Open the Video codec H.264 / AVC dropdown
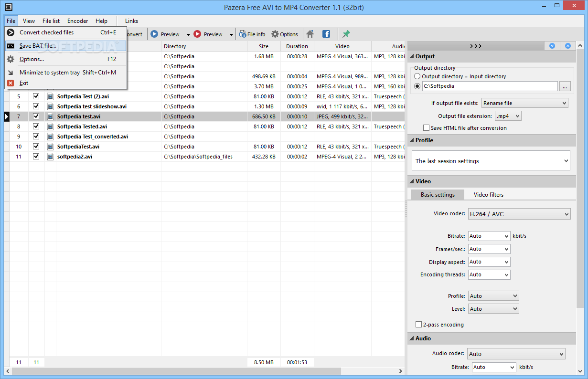 519,214
